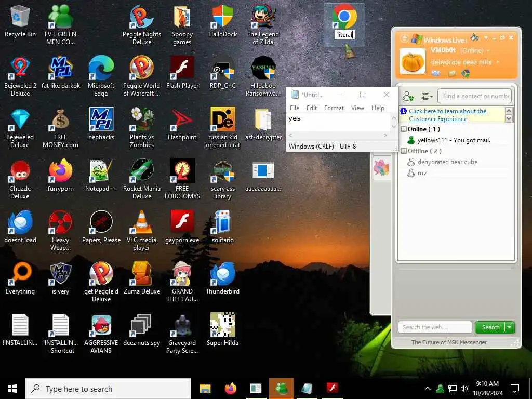Open the Recycle Bin desktop icon
532x399 pixels.
point(20,21)
